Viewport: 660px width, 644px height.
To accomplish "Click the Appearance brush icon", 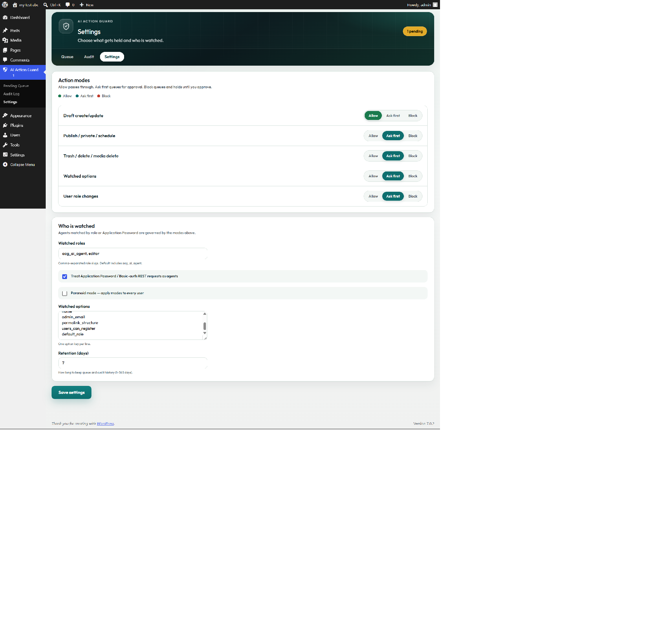I will click(x=5, y=115).
